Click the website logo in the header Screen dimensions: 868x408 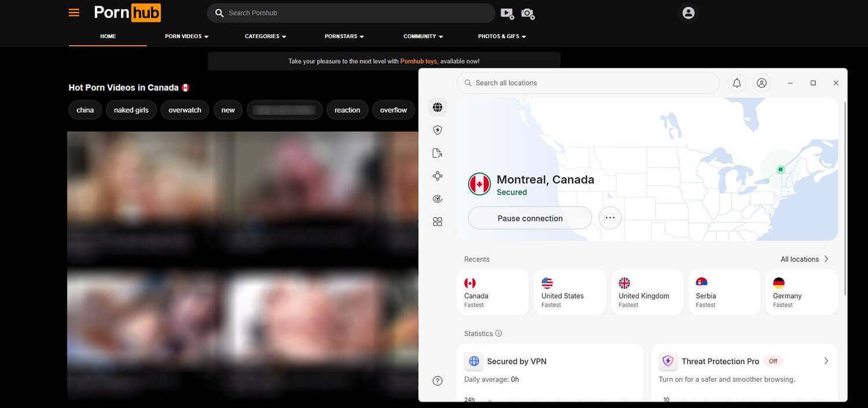point(127,12)
